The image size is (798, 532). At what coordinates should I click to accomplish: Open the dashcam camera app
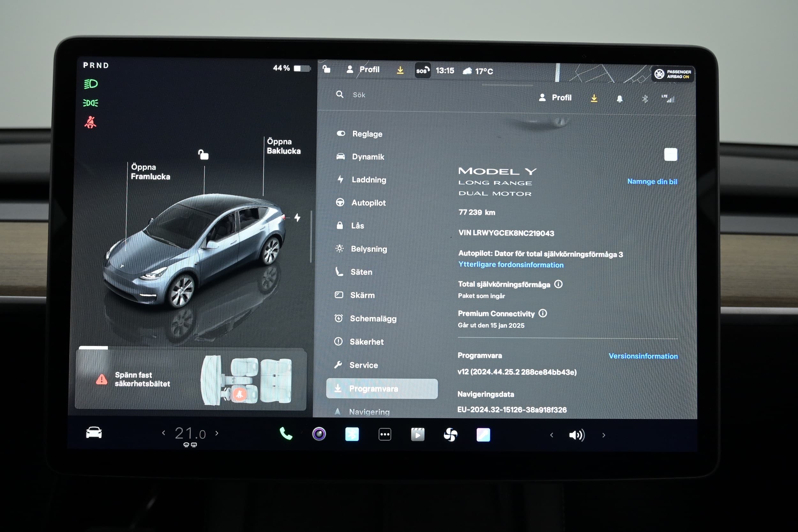point(319,434)
